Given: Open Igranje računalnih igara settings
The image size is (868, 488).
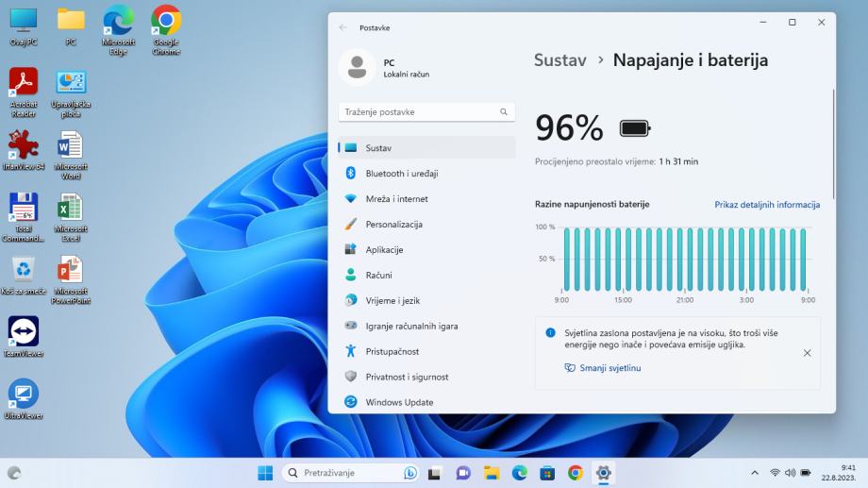Looking at the screenshot, I should point(426,327).
